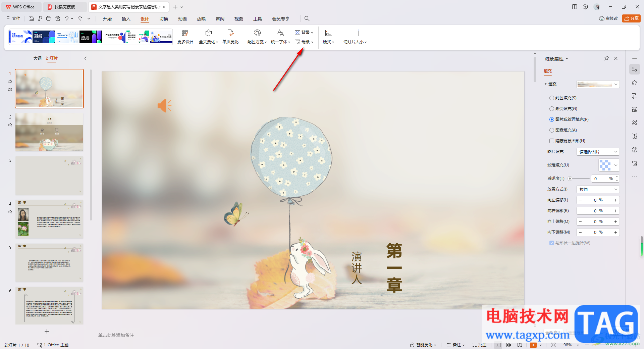Image resolution: width=644 pixels, height=349 pixels.
Task: Select 渐变填充 gradient fill option
Action: coord(563,109)
